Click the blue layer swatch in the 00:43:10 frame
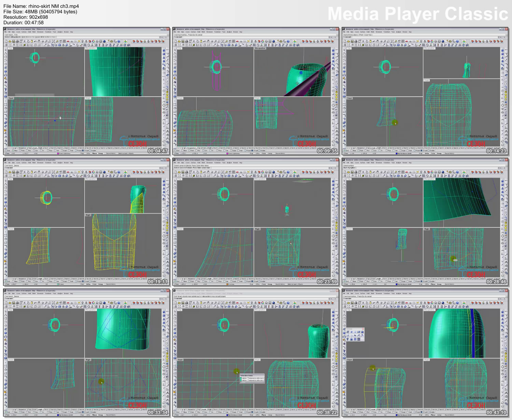 (396, 415)
